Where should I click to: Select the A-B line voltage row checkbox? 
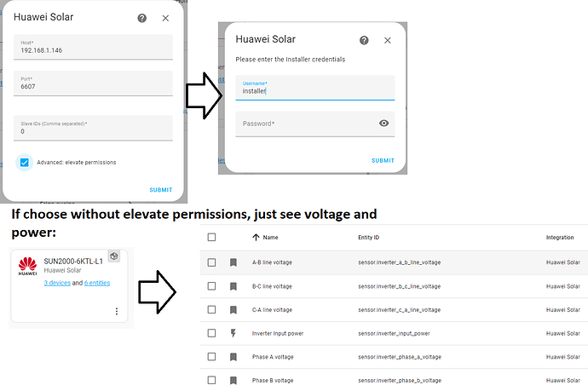pos(211,262)
